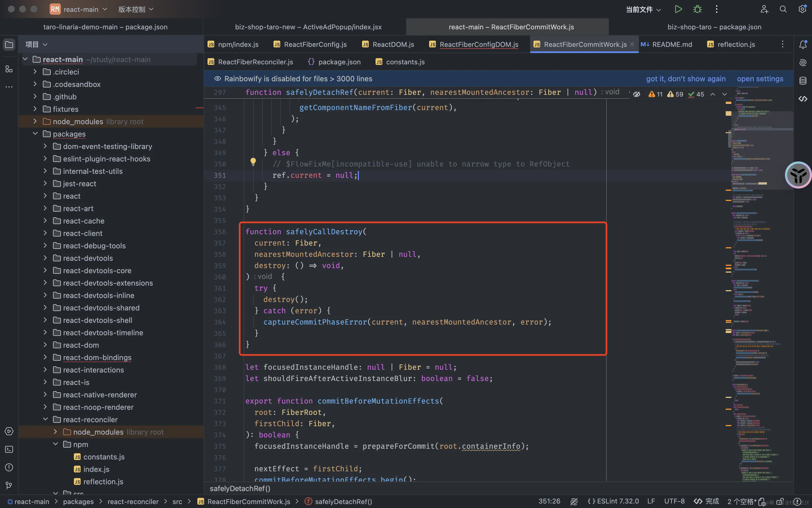
Task: Click the 11 errors indicator
Action: click(x=655, y=95)
